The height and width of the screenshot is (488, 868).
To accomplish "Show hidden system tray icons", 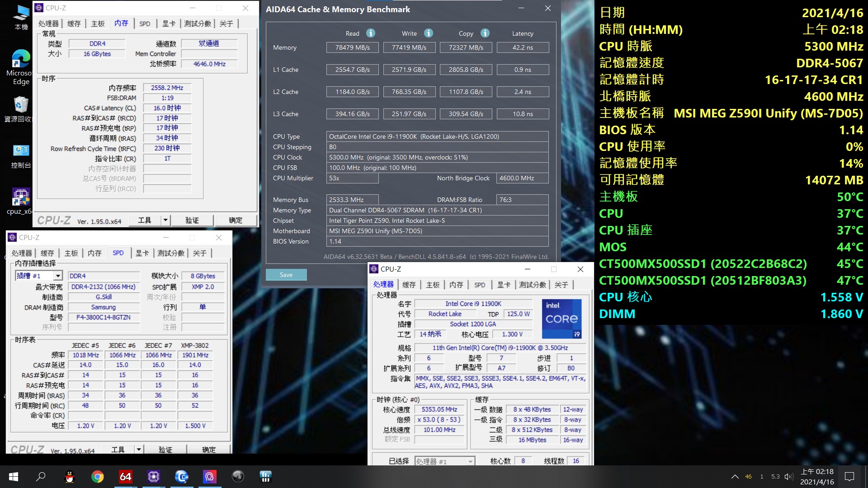I will [735, 477].
